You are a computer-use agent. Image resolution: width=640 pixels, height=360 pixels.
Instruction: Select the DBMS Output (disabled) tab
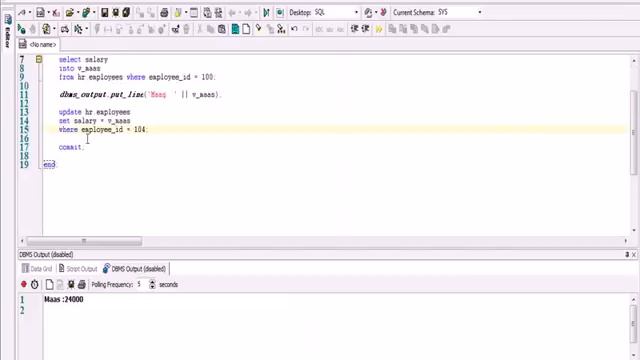click(135, 269)
